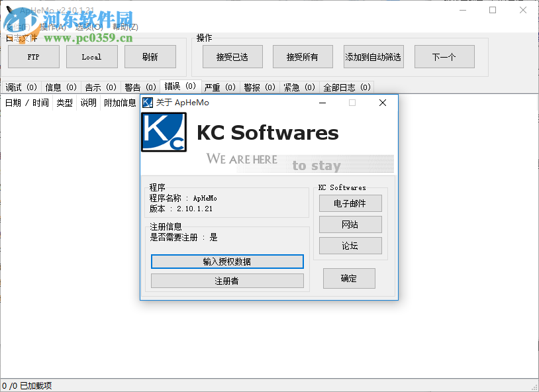Switch to the 信息 (0) tab

pyautogui.click(x=61, y=87)
